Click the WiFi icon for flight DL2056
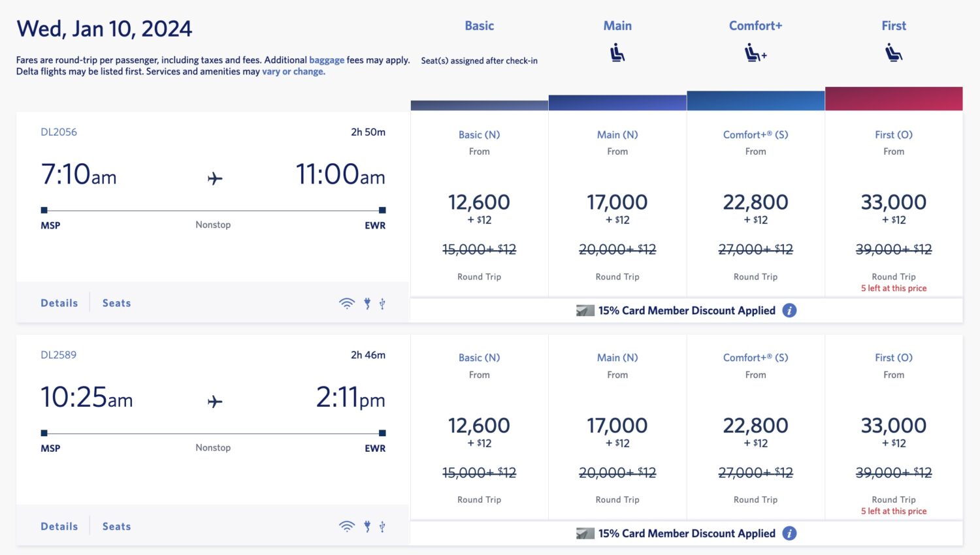Image resolution: width=980 pixels, height=555 pixels. click(x=346, y=302)
